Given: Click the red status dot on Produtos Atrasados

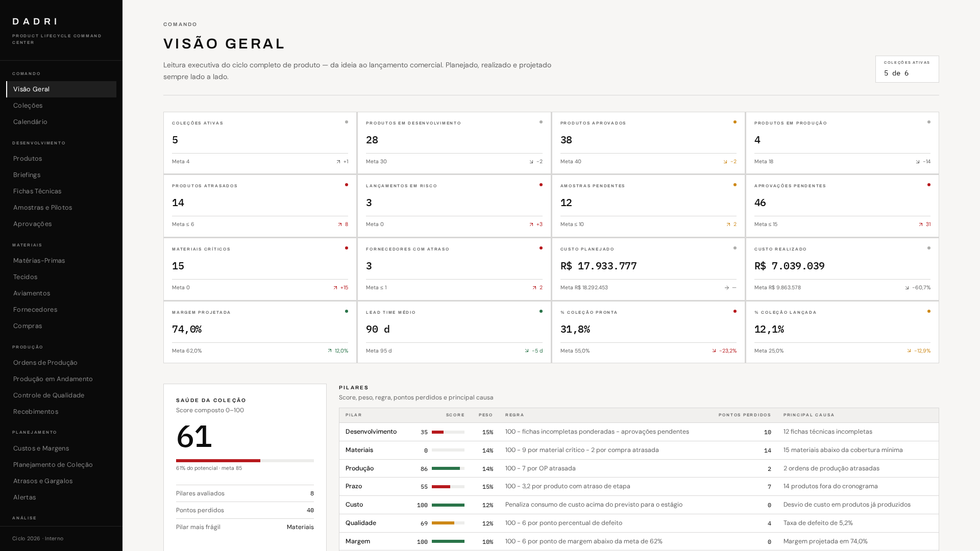Looking at the screenshot, I should pyautogui.click(x=347, y=185).
